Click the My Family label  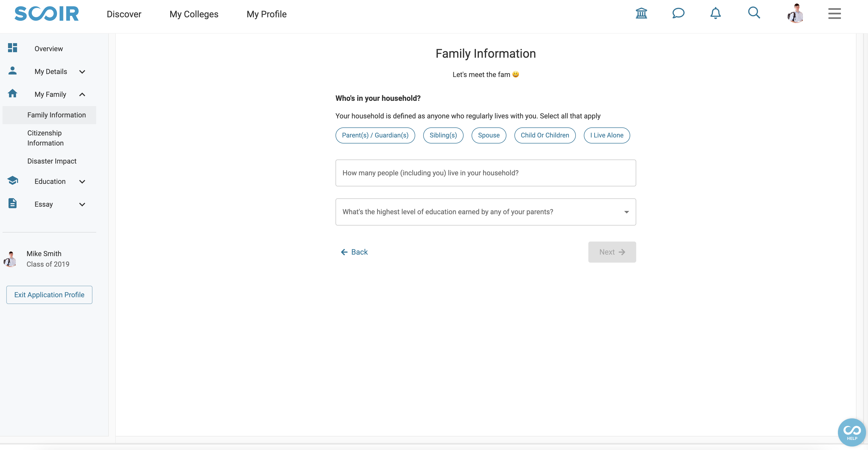[x=50, y=95]
